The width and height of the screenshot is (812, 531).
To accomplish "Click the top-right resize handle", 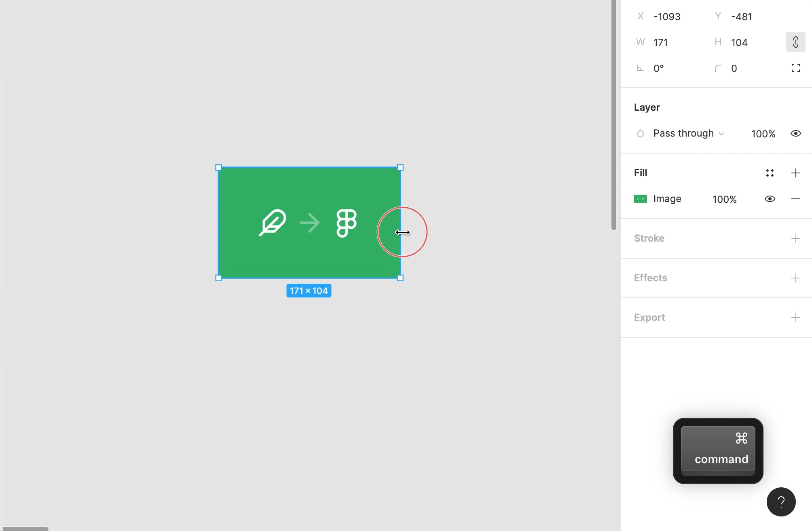I will pos(400,167).
